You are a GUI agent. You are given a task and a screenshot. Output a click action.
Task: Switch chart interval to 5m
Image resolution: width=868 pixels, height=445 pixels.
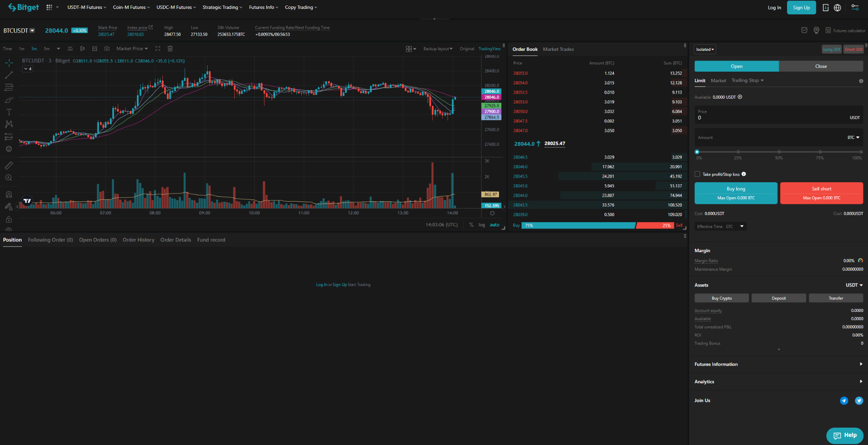coord(47,49)
